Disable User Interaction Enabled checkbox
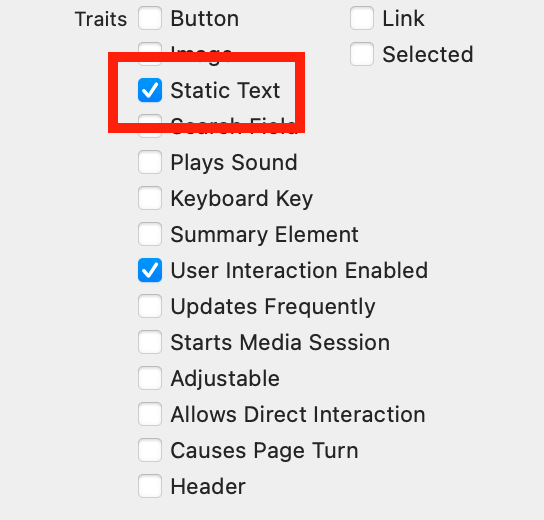This screenshot has width=544, height=520. click(150, 270)
